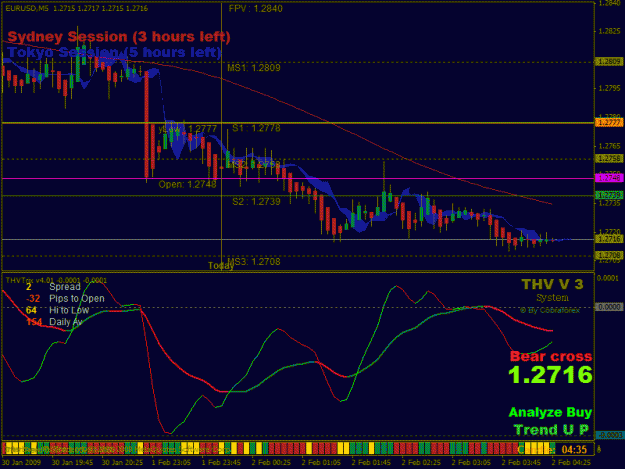Click the 2 Feb 00:25 time axis label
Image resolution: width=625 pixels, height=469 pixels.
click(271, 463)
